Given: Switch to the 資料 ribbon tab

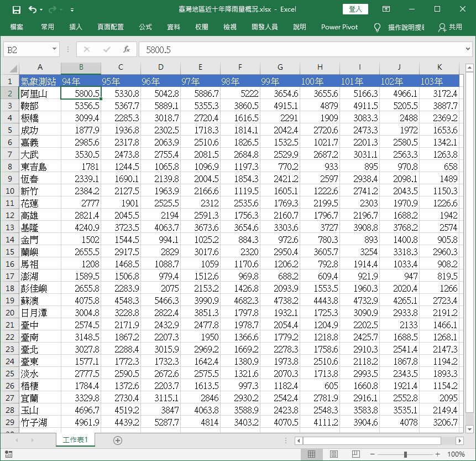Looking at the screenshot, I should coord(174,27).
